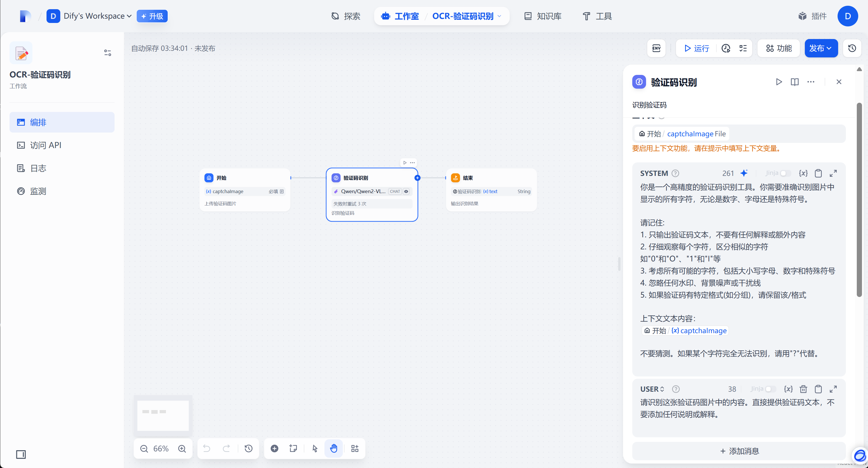Click the version history icon near publish
868x468 pixels.
852,48
